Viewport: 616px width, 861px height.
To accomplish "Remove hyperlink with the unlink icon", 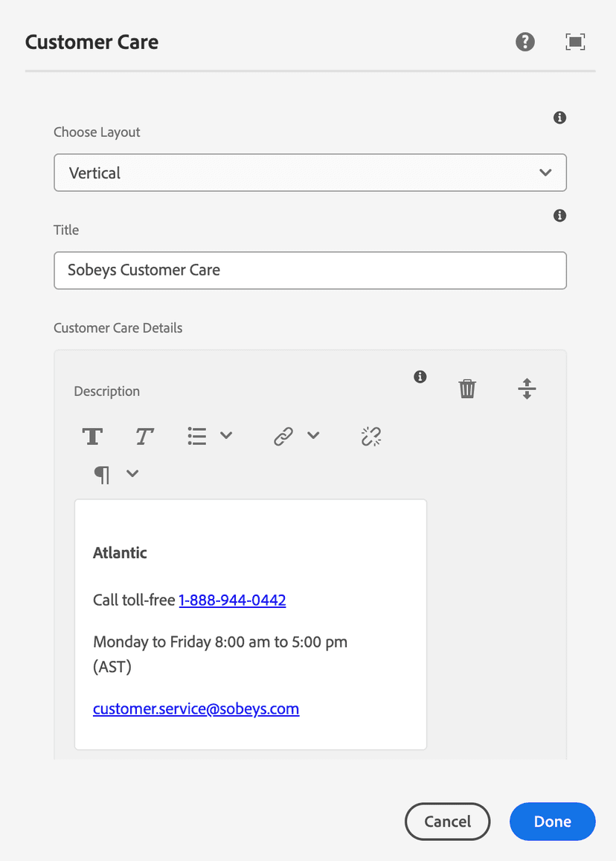I will tap(370, 436).
